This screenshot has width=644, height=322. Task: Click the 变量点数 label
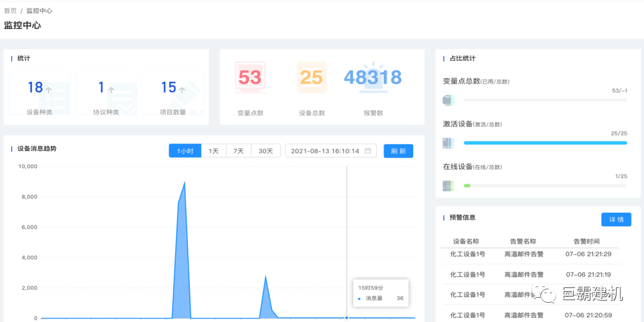point(250,113)
